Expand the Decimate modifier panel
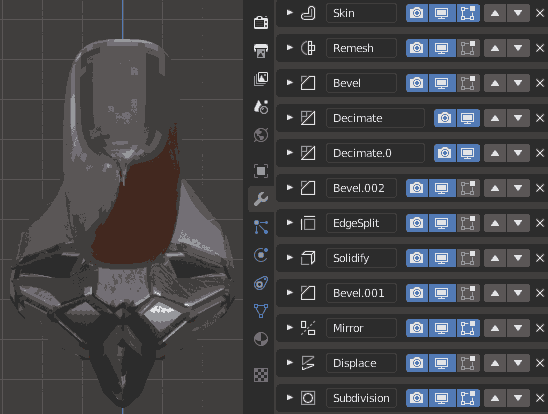Viewport: 548px width, 414px height. (289, 117)
